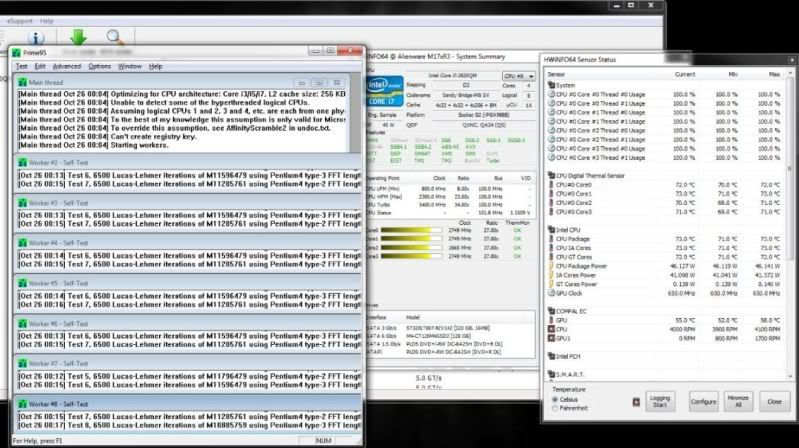Open the Edit menu in Prime95
This screenshot has height=448, width=799.
click(x=40, y=66)
